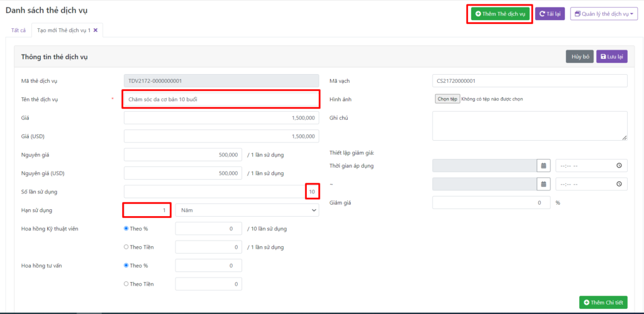Click the Tên thẻ dịch vụ input field

221,99
